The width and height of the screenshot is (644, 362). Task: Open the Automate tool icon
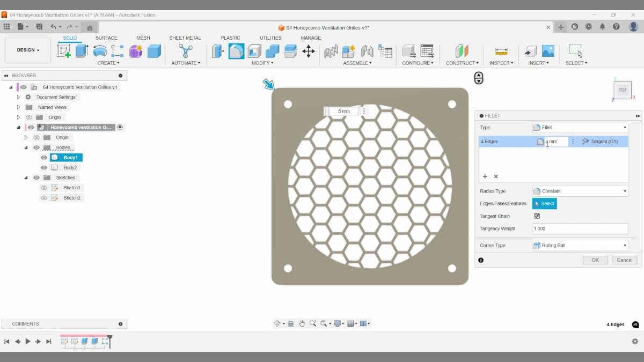[x=186, y=51]
